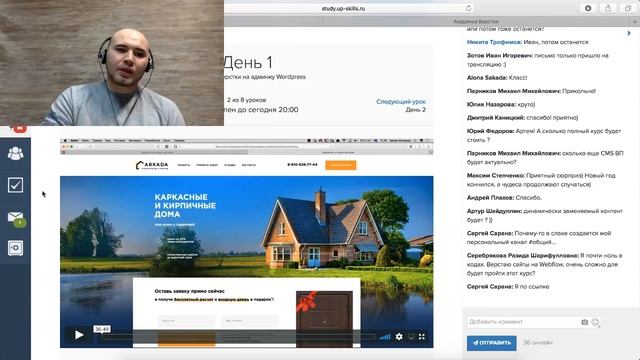The height and width of the screenshot is (360, 640).
Task: Click Alona Sakada name in chat
Action: pos(487,78)
